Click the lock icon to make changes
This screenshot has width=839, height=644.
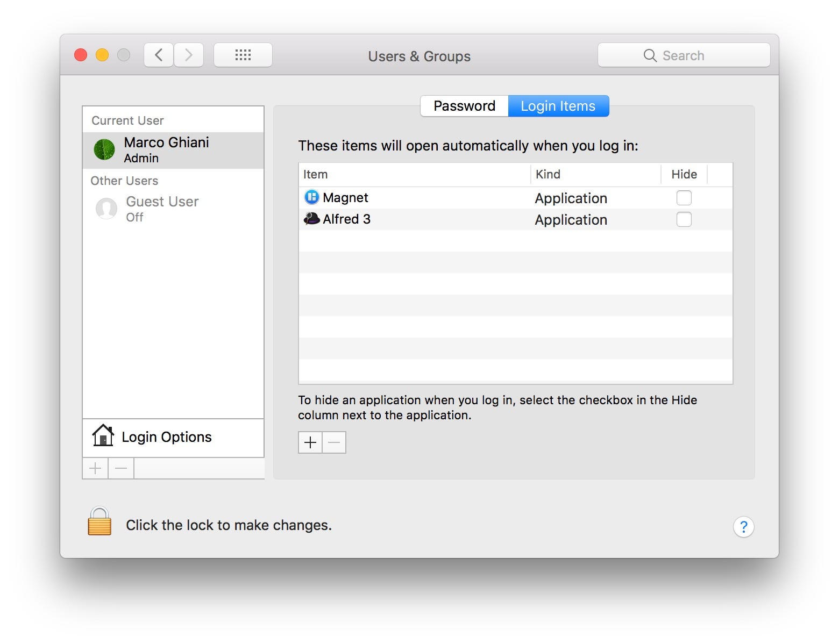pos(99,521)
